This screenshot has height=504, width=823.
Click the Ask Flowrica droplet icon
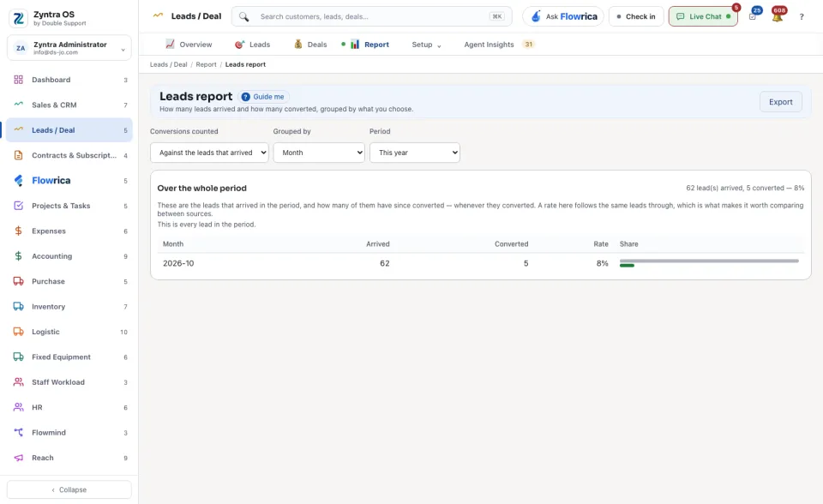(535, 17)
